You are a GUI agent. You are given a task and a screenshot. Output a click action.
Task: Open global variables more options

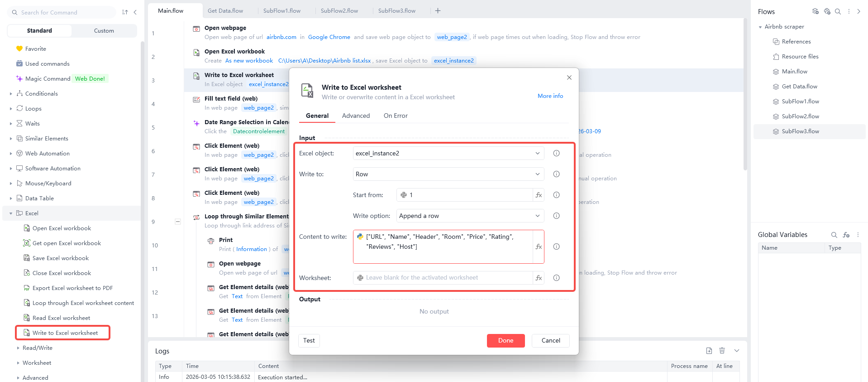[x=858, y=235]
